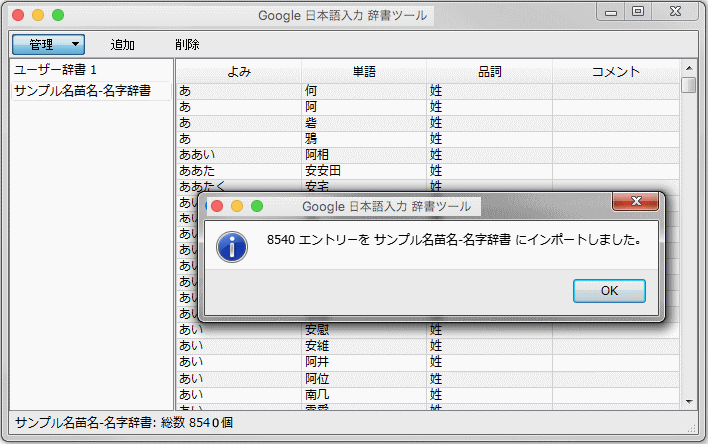Select the reading cell ああい
Screen dimensions: 708x444
pos(238,155)
